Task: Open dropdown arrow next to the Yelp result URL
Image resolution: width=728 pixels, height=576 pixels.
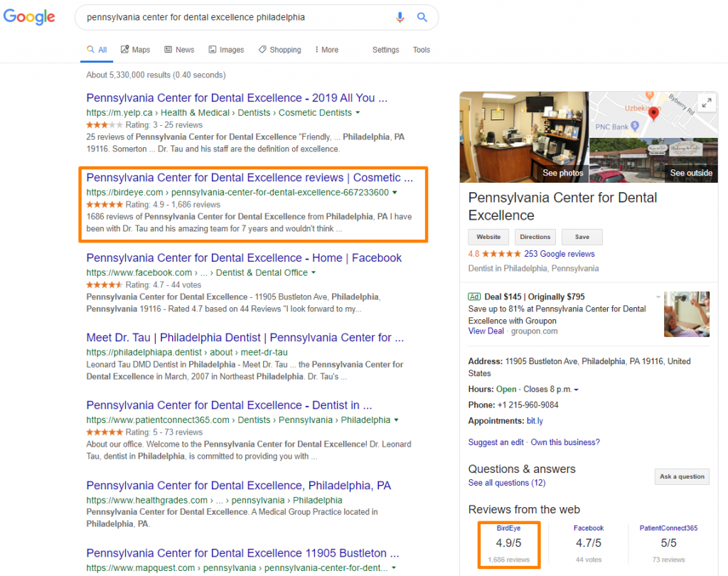Action: (358, 113)
